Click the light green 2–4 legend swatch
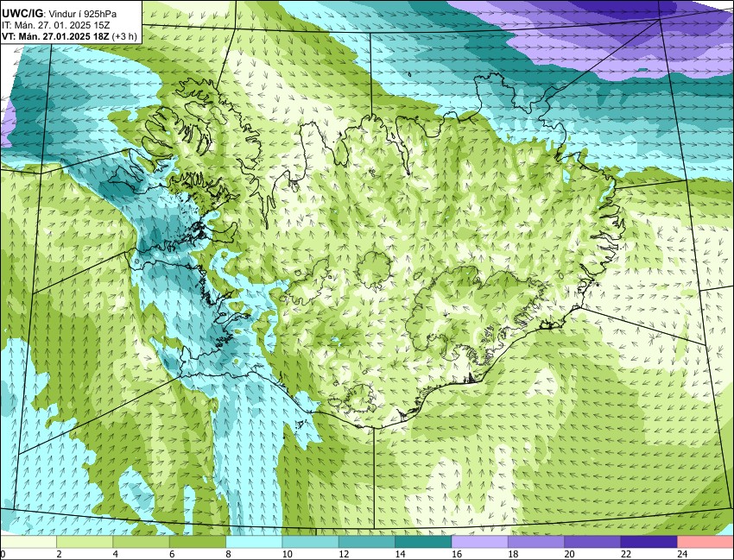 [x=85, y=542]
